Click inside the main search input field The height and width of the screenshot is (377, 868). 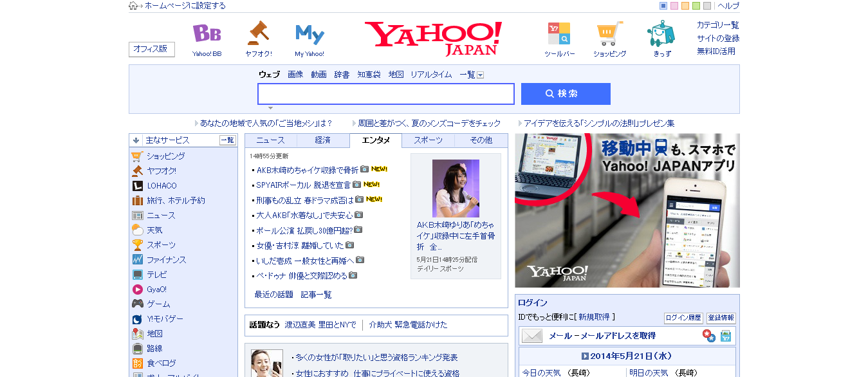pos(386,94)
